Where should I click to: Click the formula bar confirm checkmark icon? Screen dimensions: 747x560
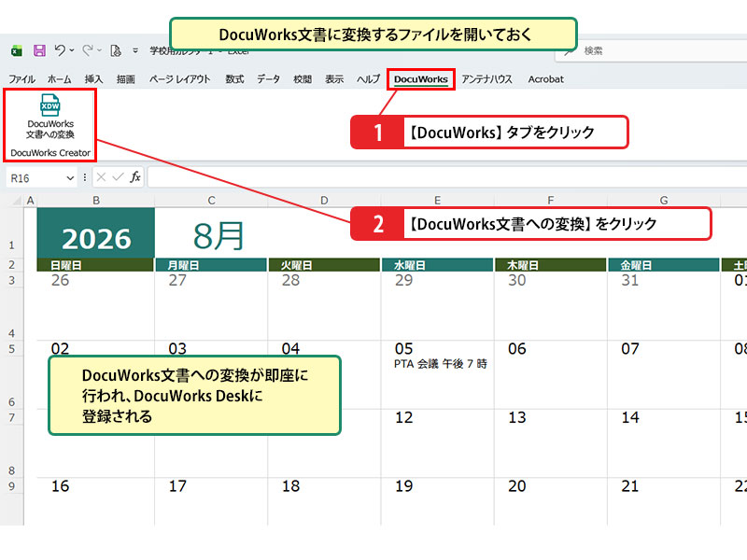coord(118,177)
